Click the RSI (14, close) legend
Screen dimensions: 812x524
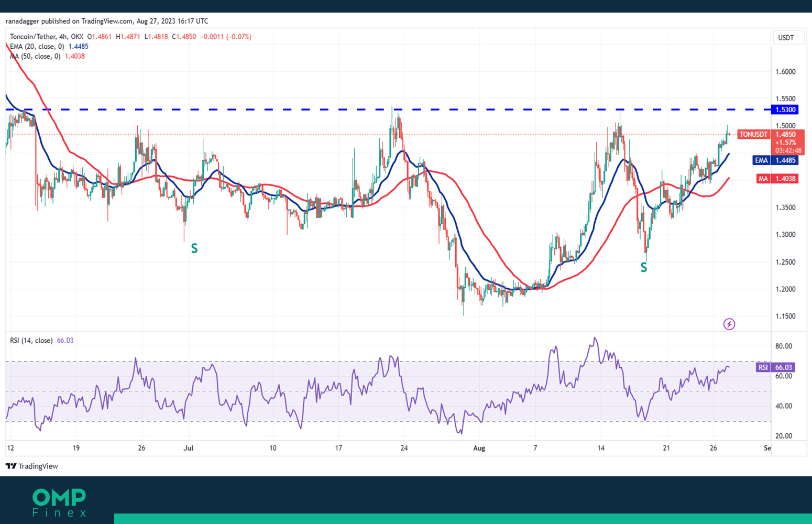click(31, 340)
